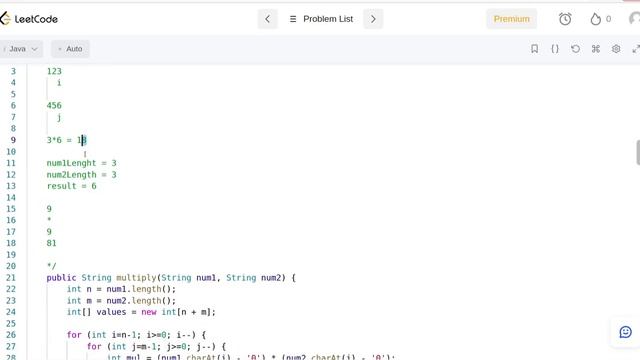Click the text 'num2Length = 3'
640x360 pixels.
pos(82,174)
